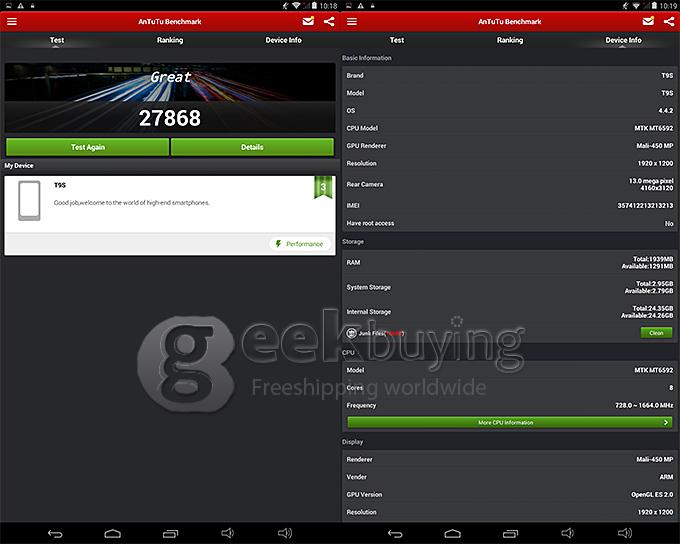Select Test tab on right screen
This screenshot has height=544, width=680.
(397, 40)
